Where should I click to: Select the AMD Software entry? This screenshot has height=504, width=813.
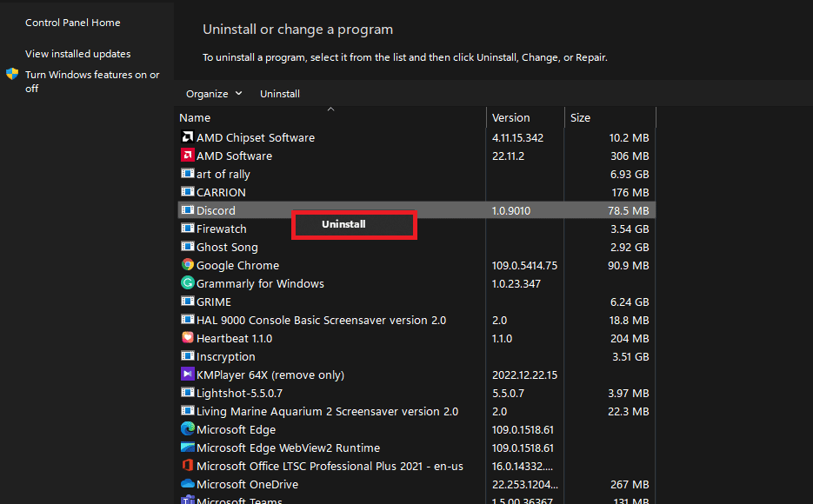(234, 156)
